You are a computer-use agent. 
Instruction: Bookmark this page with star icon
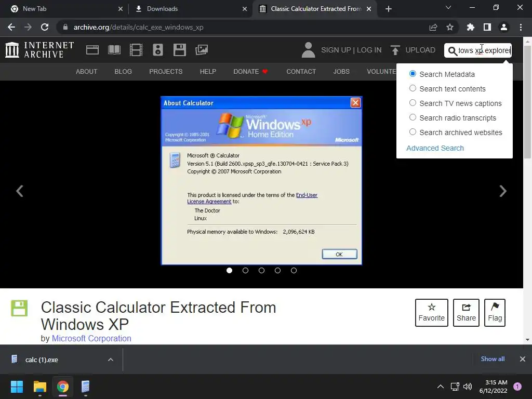coord(450,27)
